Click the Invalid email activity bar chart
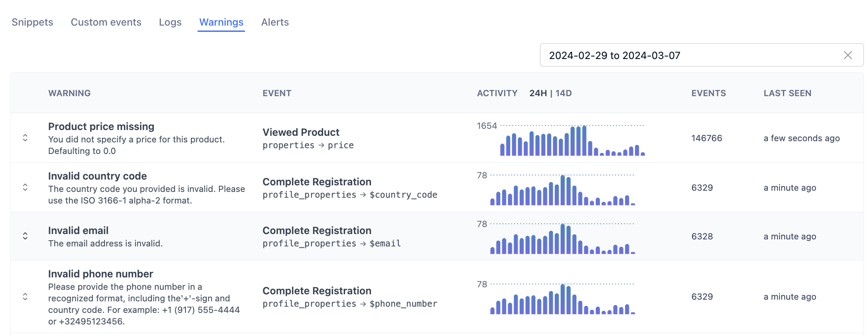This screenshot has width=868, height=336. [562, 239]
